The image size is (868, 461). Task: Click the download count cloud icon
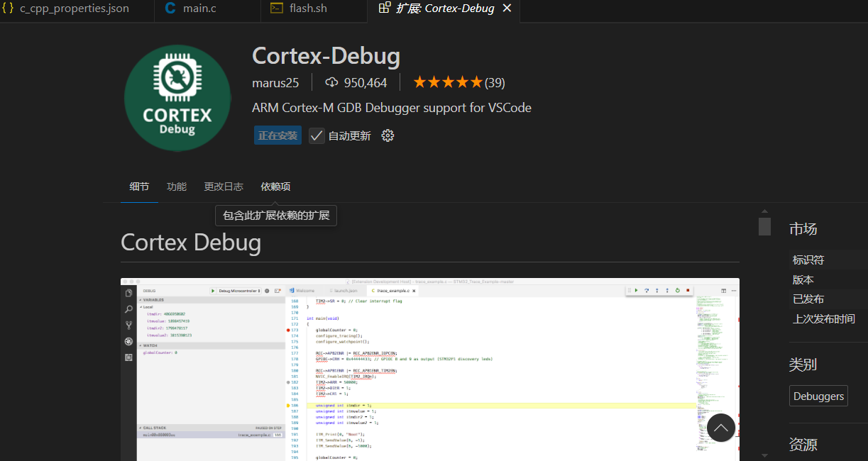[x=331, y=82]
